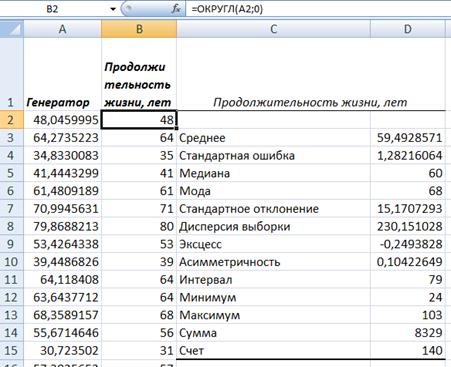Select row 1 header

[x=12, y=74]
